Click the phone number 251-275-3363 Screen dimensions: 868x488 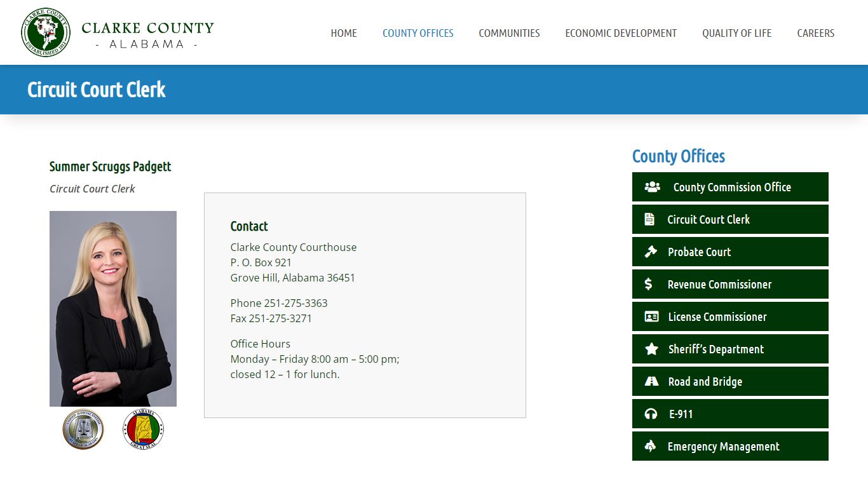(x=296, y=303)
